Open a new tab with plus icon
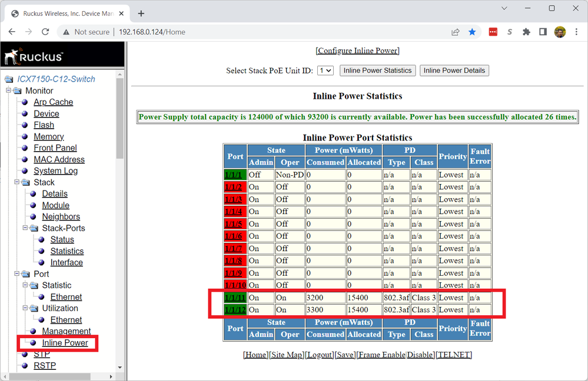Image resolution: width=588 pixels, height=381 pixels. click(x=141, y=13)
